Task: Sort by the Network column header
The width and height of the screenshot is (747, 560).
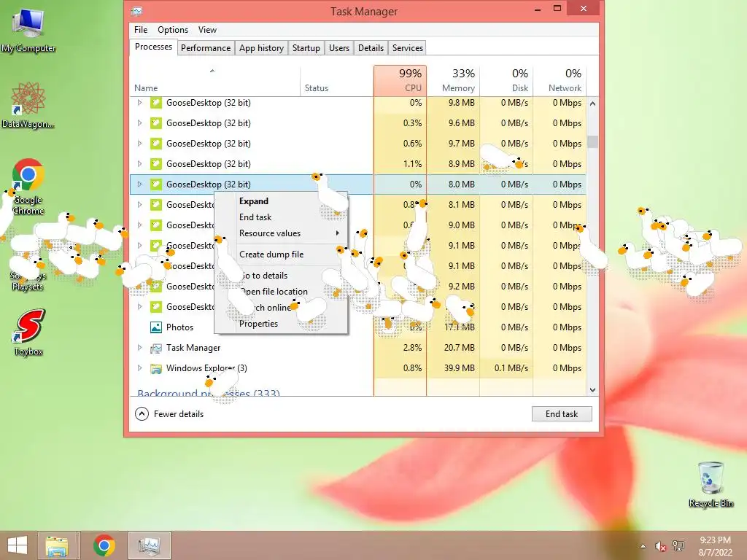Action: point(560,81)
